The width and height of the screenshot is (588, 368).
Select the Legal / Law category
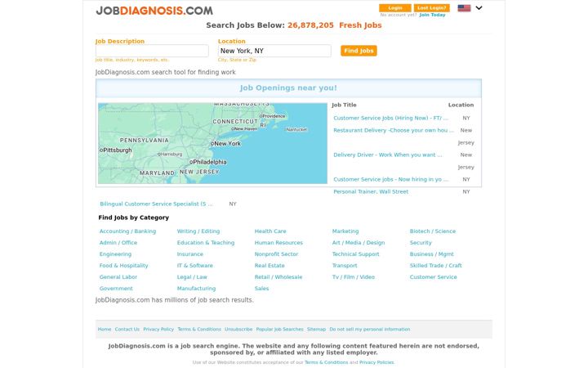point(192,277)
